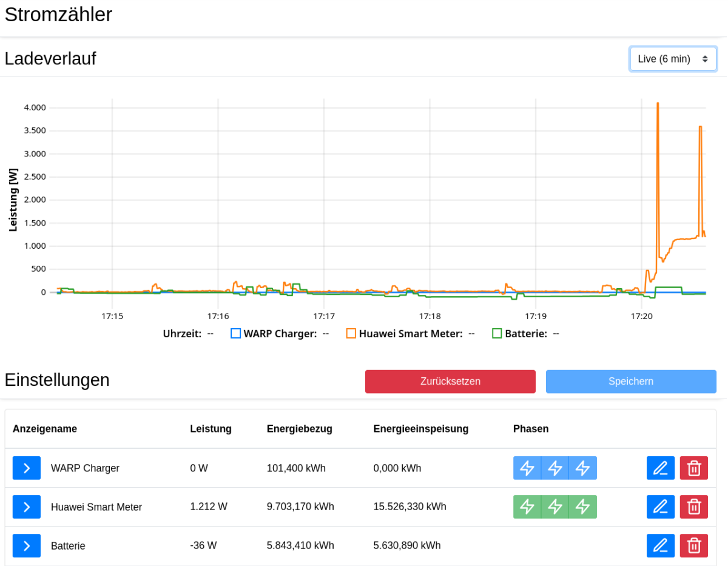Toggle WARP Charger series in chart legend
The image size is (728, 566).
coord(236,333)
